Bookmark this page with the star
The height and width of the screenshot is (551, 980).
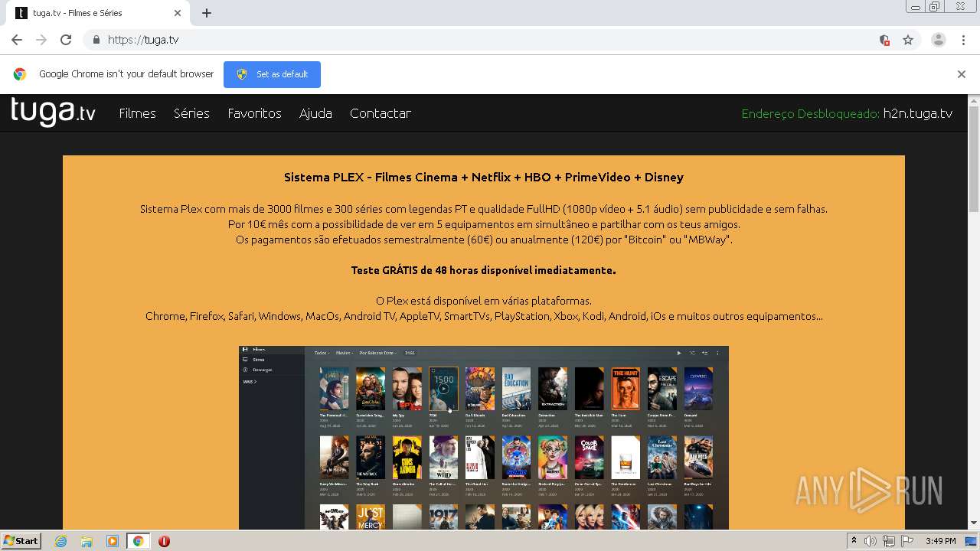click(908, 40)
